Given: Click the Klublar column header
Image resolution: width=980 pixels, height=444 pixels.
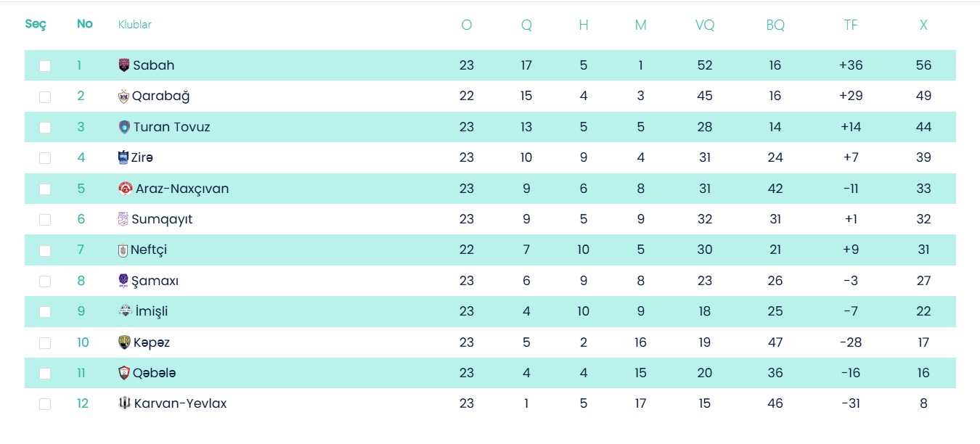Looking at the screenshot, I should click(135, 25).
